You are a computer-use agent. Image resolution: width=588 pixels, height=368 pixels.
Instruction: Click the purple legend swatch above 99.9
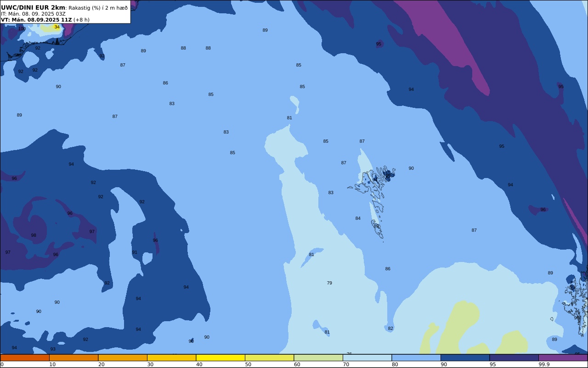click(563, 357)
